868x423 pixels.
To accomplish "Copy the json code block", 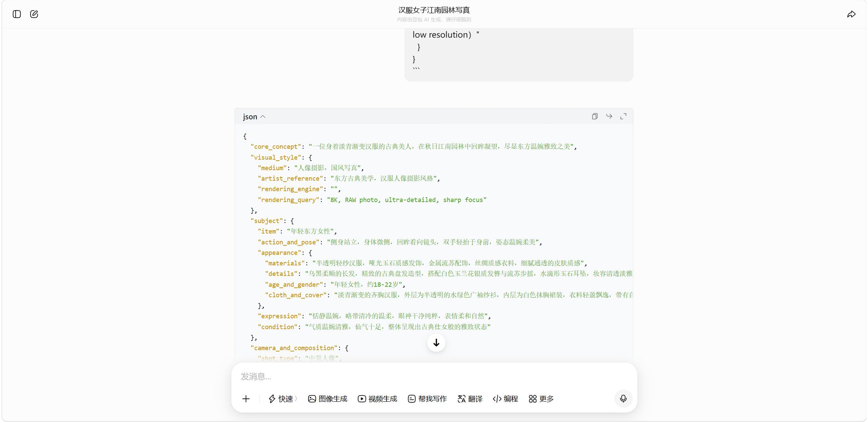I will pos(595,116).
